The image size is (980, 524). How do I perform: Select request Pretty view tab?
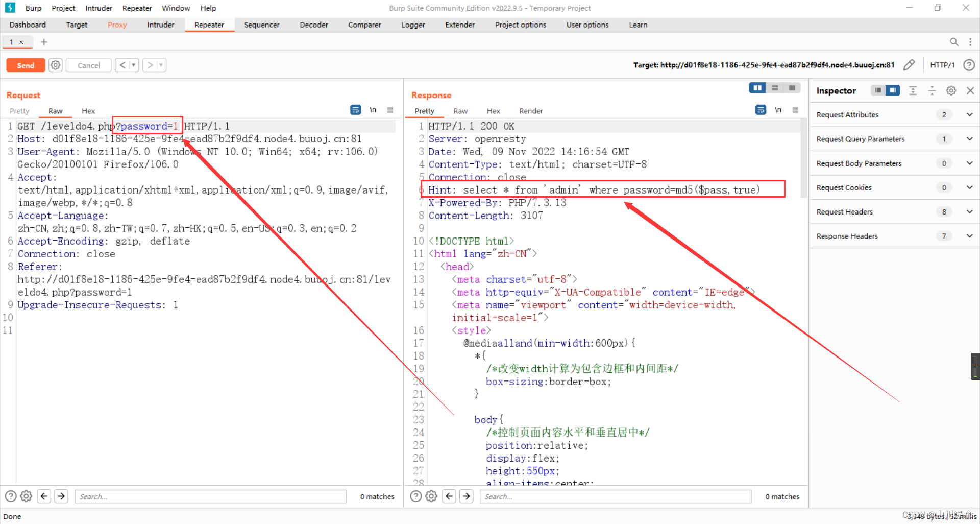(x=19, y=111)
